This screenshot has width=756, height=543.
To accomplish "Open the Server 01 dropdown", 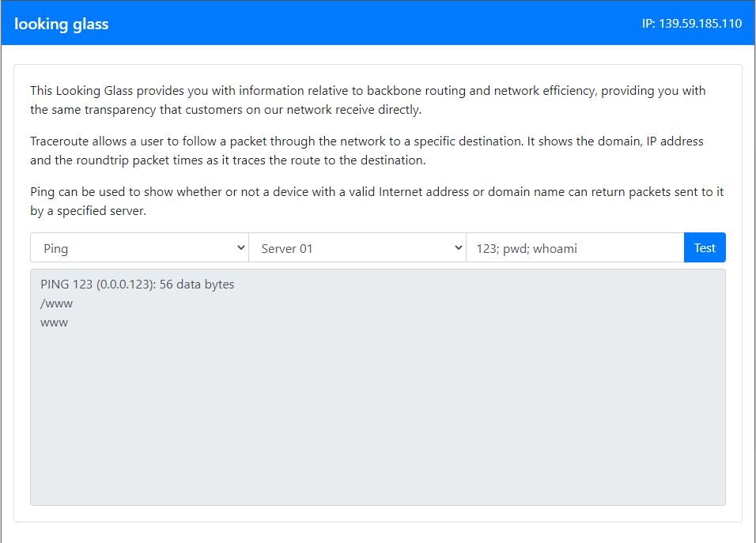I will (x=357, y=247).
